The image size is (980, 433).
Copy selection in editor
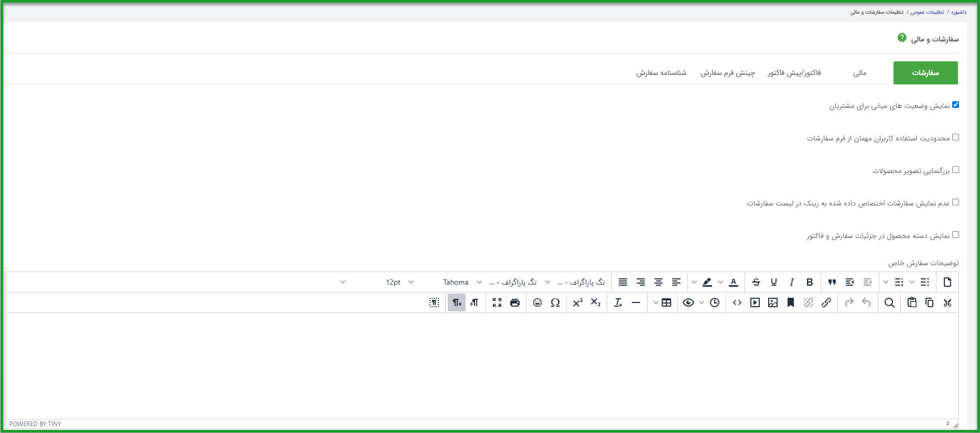pyautogui.click(x=929, y=302)
